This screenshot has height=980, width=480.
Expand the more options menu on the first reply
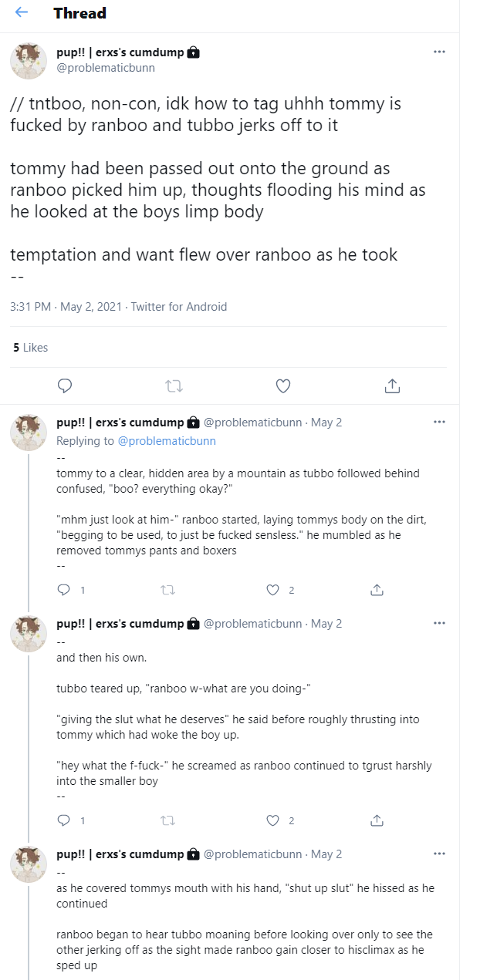(439, 422)
